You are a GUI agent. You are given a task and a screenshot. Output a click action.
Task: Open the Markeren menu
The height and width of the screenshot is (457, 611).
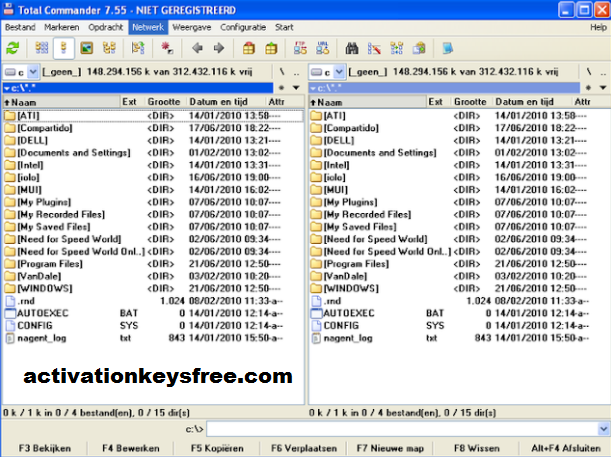(62, 27)
